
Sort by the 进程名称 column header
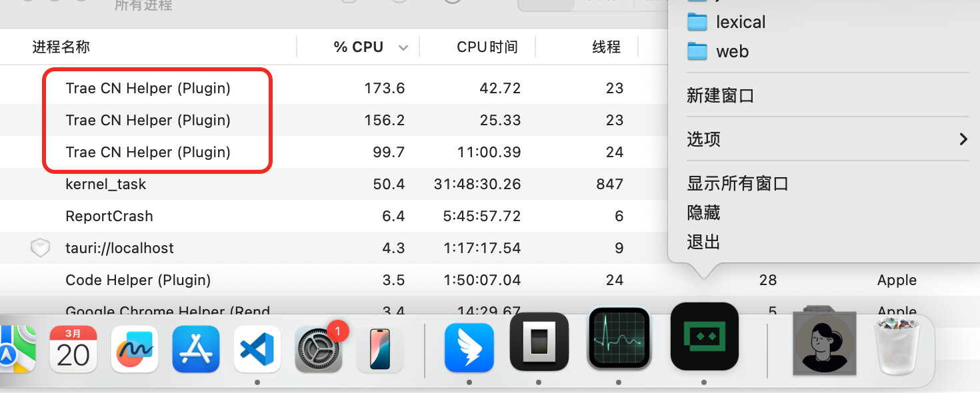pyautogui.click(x=61, y=47)
